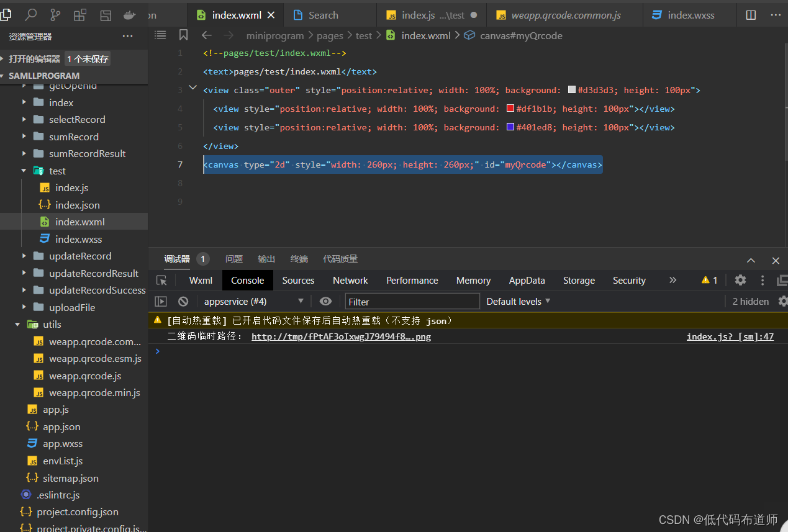This screenshot has height=532, width=788.
Task: Switch to the Network tab
Action: click(350, 281)
